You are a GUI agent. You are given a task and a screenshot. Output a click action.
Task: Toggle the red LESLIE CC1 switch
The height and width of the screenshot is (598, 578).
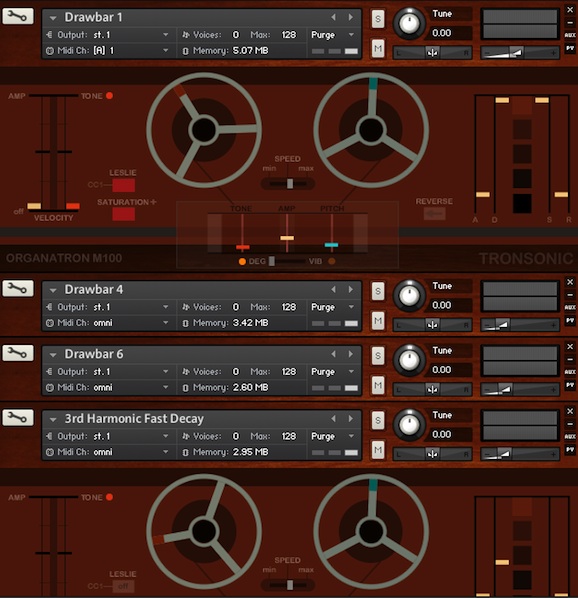pyautogui.click(x=123, y=185)
